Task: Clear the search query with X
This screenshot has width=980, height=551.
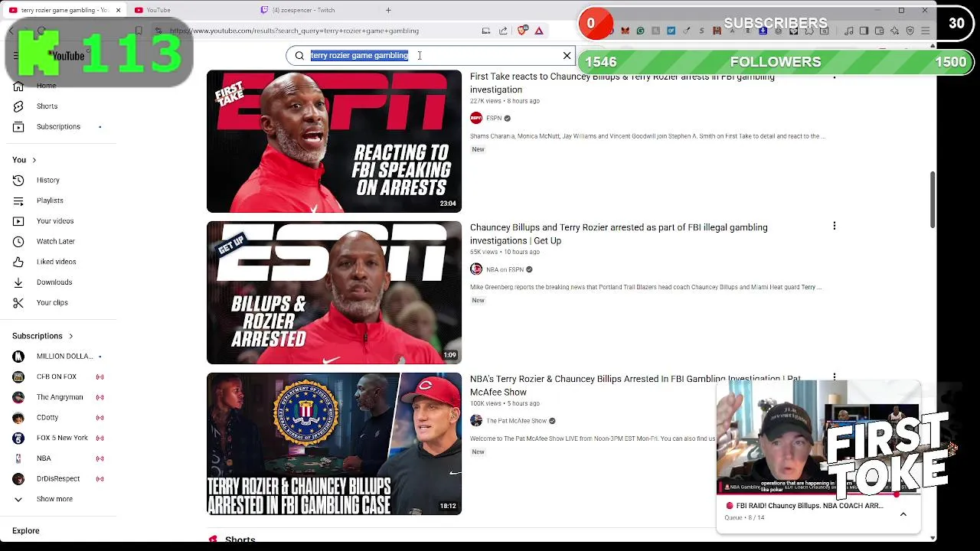Action: [x=567, y=55]
